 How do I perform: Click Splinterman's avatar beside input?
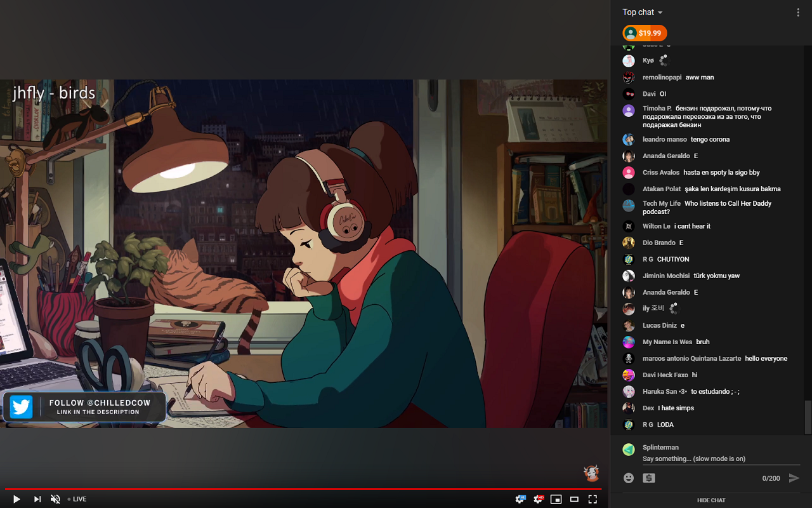pyautogui.click(x=629, y=449)
